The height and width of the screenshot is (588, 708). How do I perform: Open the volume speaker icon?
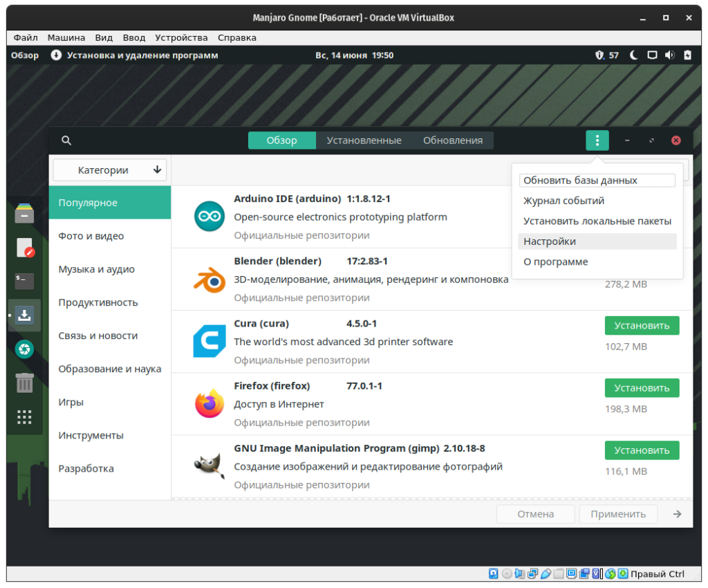[669, 55]
